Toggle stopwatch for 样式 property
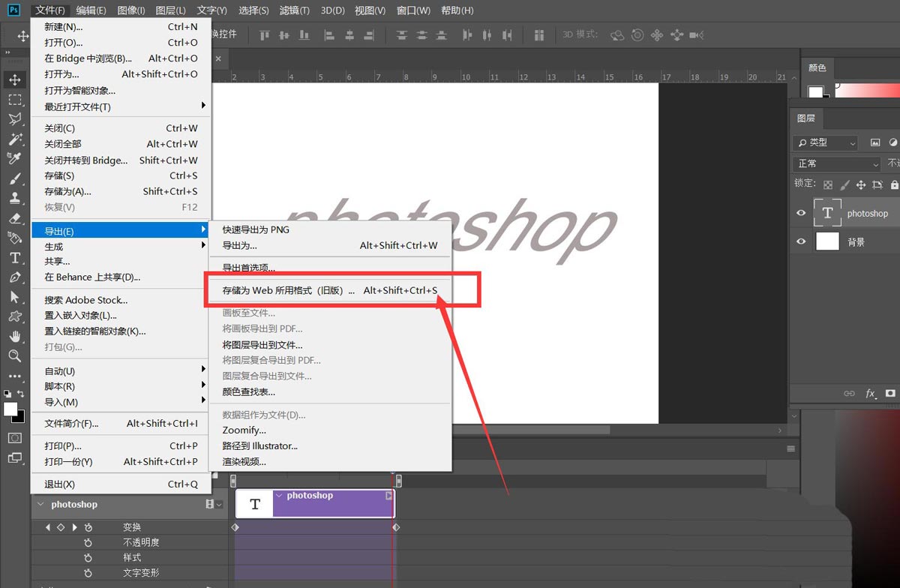This screenshot has width=900, height=588. tap(88, 557)
